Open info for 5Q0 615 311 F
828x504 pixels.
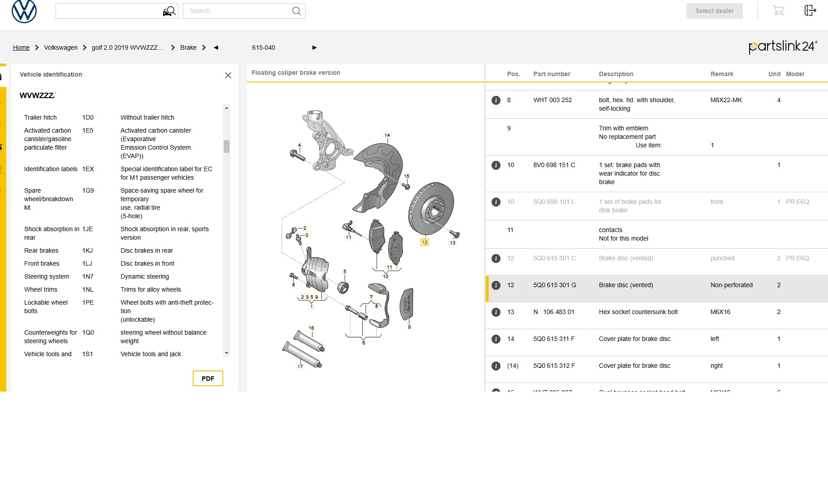pos(496,339)
